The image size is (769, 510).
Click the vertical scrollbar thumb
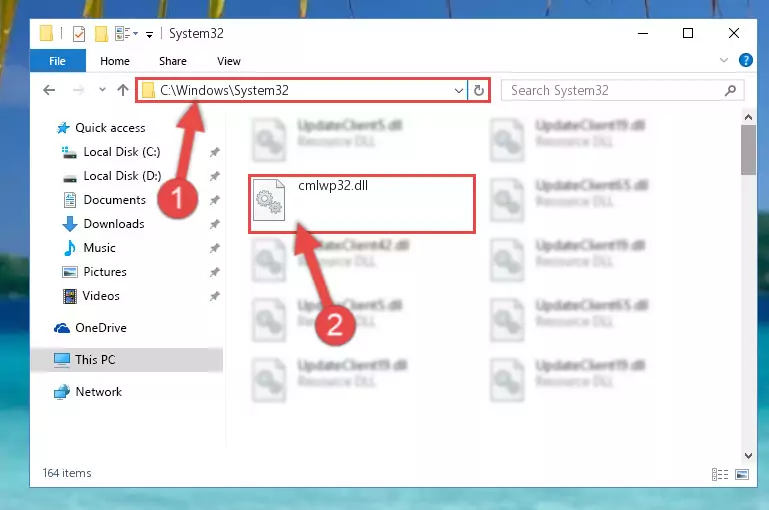[x=748, y=150]
